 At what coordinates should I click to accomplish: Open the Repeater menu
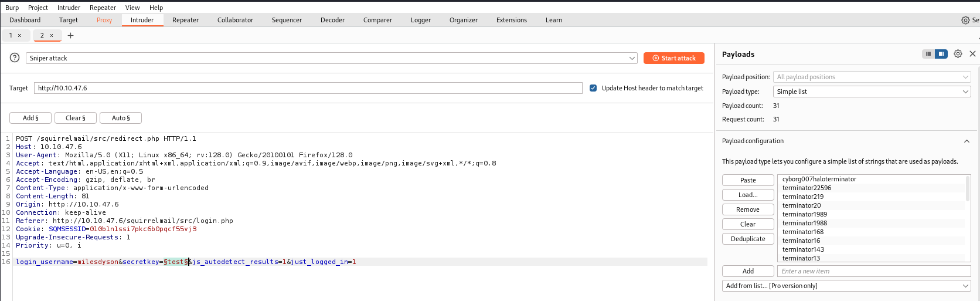(103, 8)
